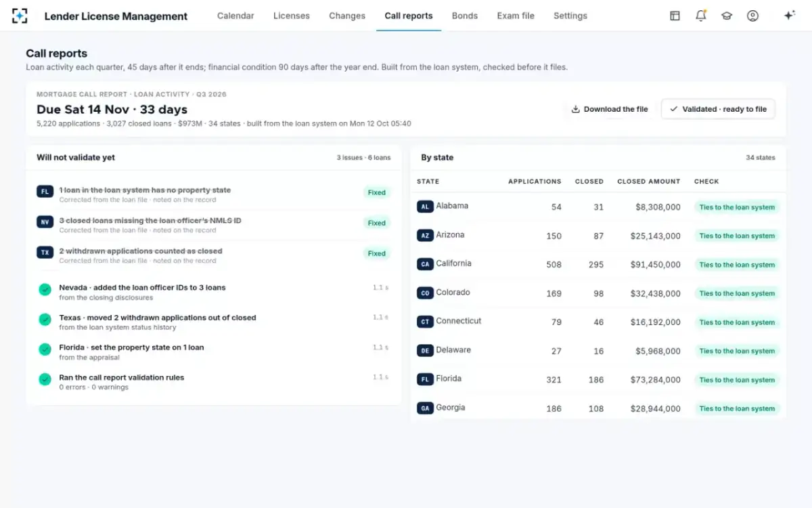The width and height of the screenshot is (812, 508).
Task: Click the 3 issues · 6 loans summary
Action: pos(363,158)
